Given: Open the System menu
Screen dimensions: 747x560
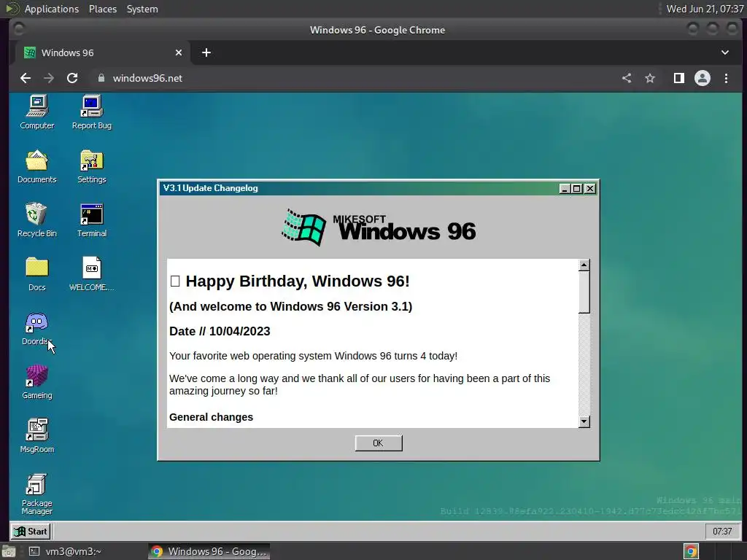Looking at the screenshot, I should [142, 9].
